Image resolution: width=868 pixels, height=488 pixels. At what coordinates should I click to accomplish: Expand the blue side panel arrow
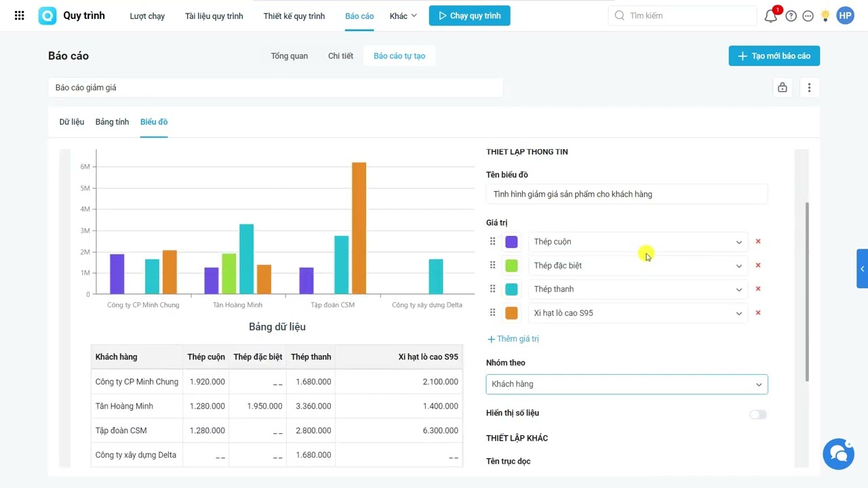862,269
